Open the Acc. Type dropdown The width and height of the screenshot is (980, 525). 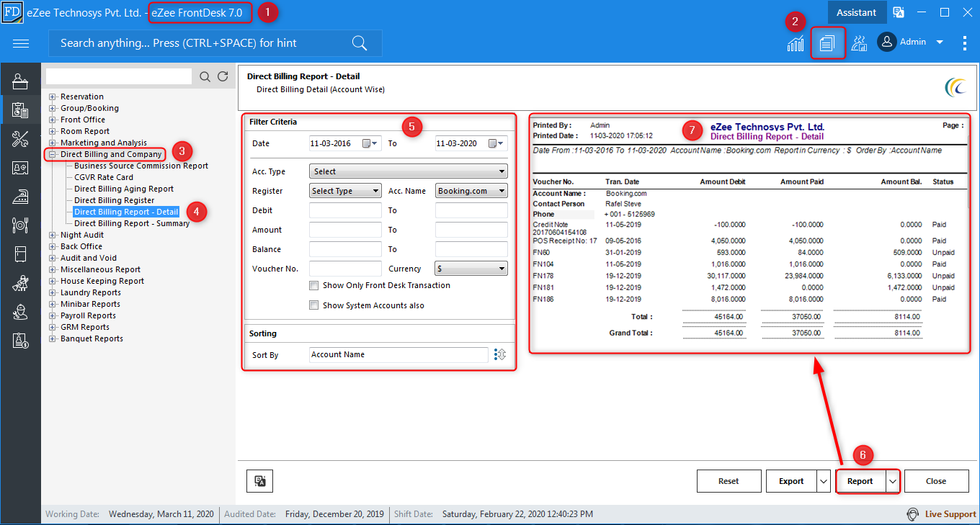click(x=408, y=171)
